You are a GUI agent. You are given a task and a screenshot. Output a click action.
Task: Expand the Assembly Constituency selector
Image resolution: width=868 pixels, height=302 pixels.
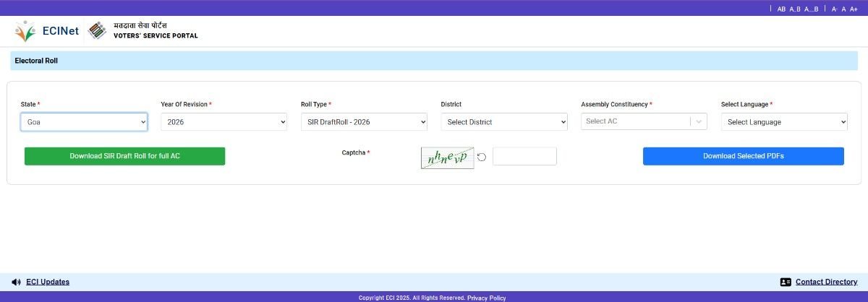(644, 122)
